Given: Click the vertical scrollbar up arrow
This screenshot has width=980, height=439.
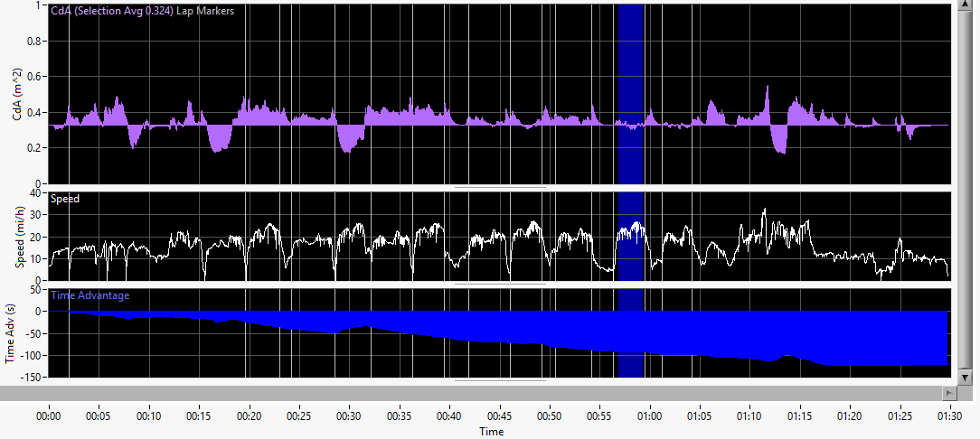Looking at the screenshot, I should pos(965,5).
